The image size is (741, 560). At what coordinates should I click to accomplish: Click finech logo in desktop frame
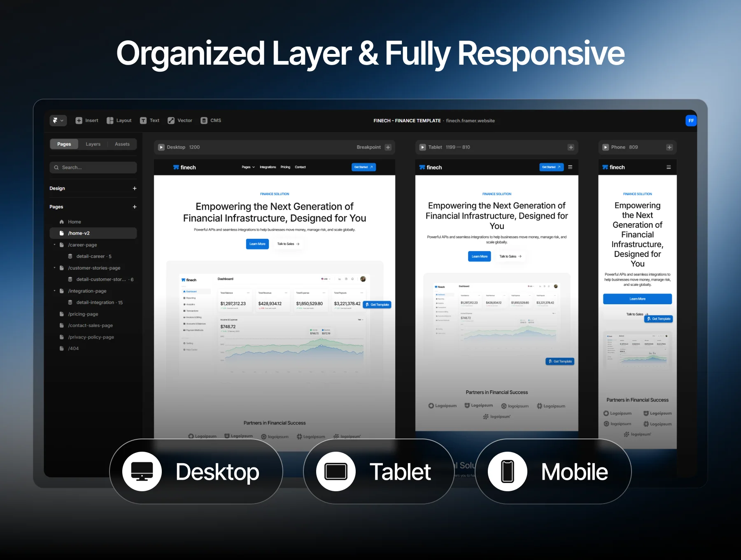click(x=184, y=167)
